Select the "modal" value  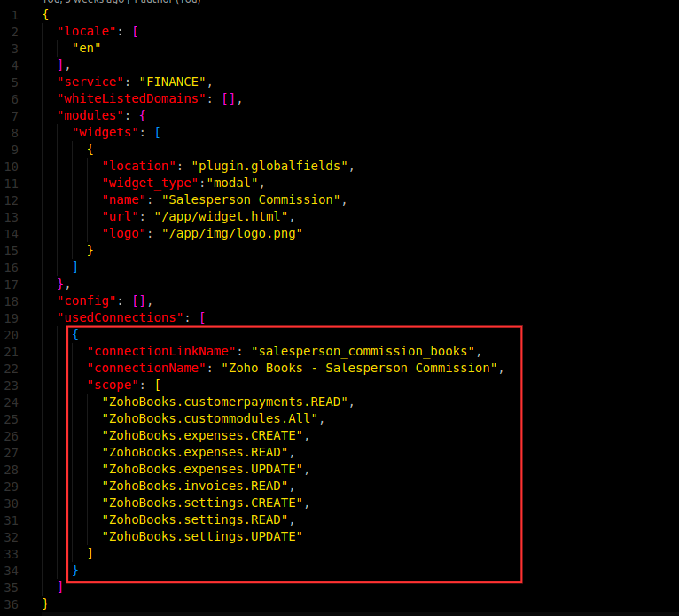pyautogui.click(x=232, y=183)
